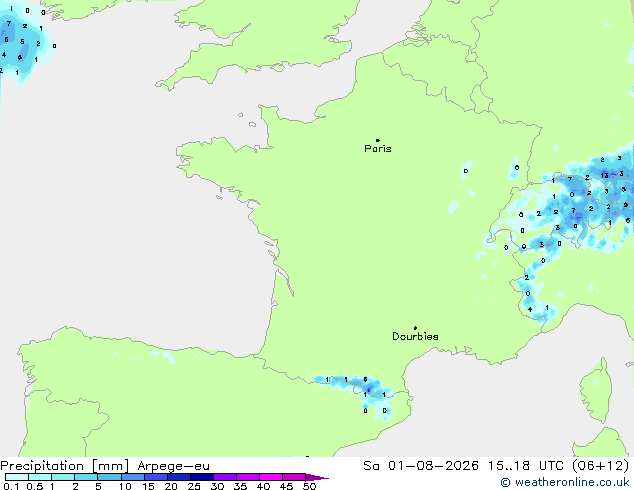Click the '15..18 UTC' time range
Screen dimensions: 634x490
526,466
